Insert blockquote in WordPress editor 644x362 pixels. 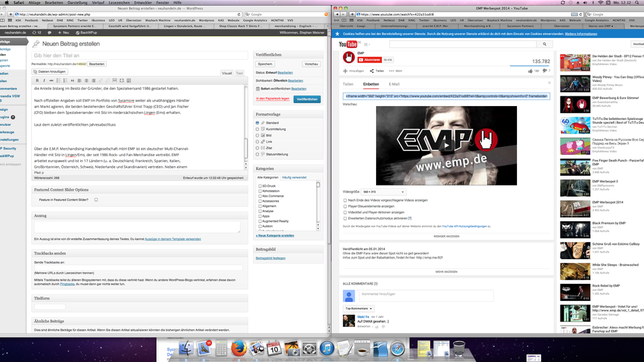(72, 81)
